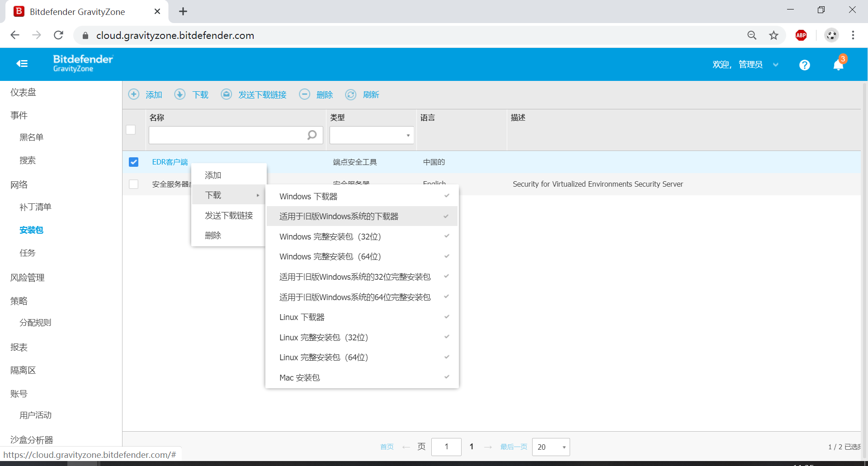This screenshot has width=868, height=466.
Task: Open 隔离区 in the sidebar
Action: tap(23, 370)
